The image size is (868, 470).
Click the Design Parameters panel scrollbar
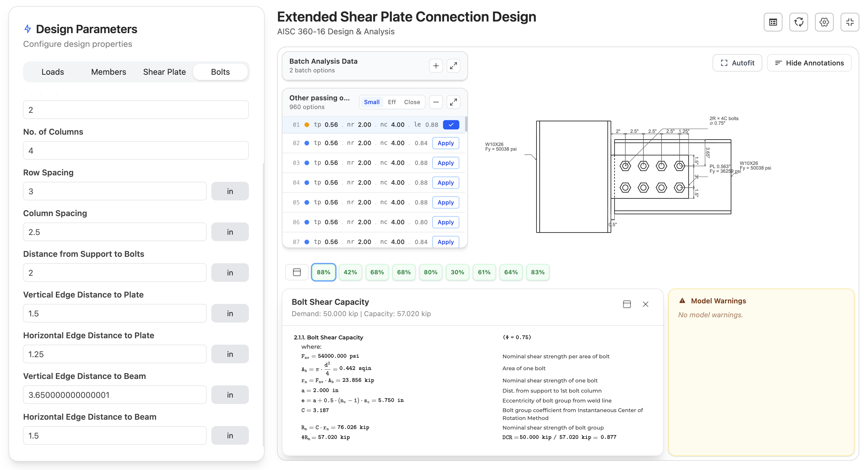pyautogui.click(x=263, y=305)
